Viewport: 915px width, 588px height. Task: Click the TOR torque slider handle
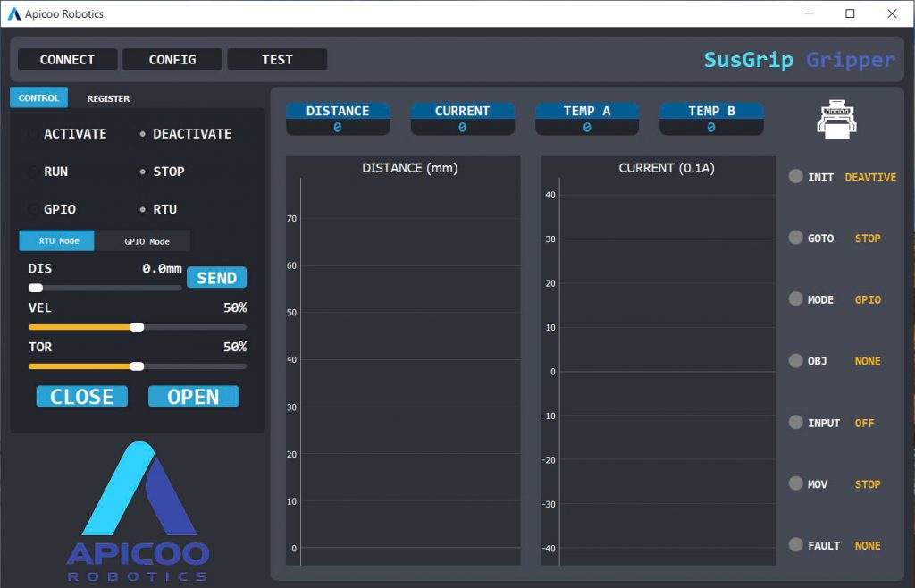[137, 365]
